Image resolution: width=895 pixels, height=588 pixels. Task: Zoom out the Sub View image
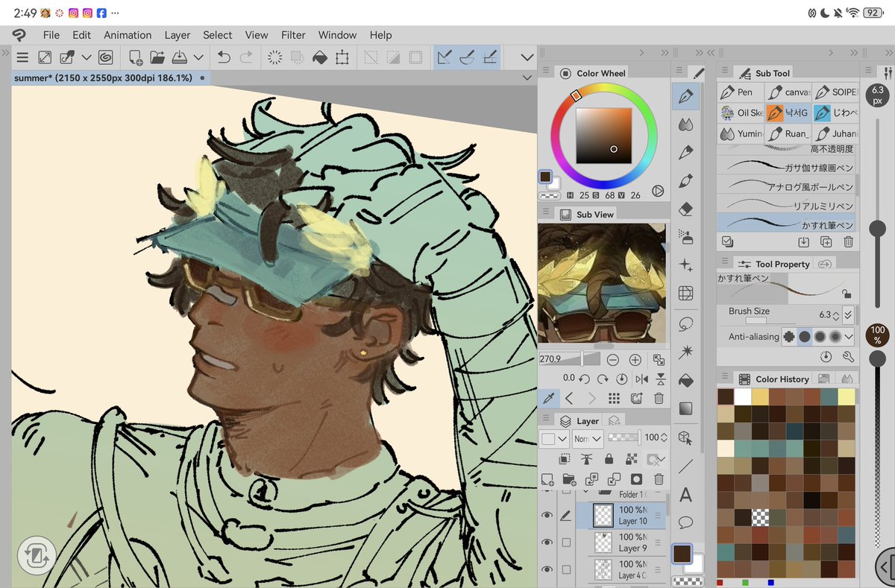tap(612, 359)
